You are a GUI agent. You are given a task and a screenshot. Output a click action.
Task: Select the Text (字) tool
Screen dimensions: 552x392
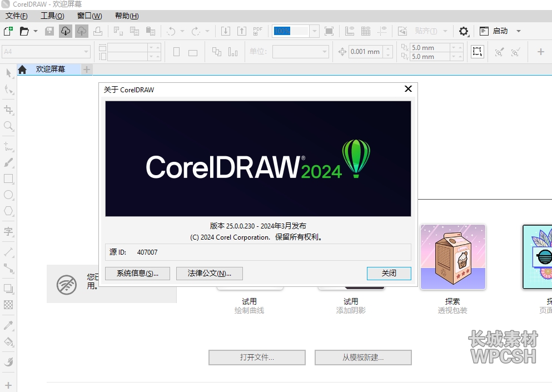tap(8, 231)
